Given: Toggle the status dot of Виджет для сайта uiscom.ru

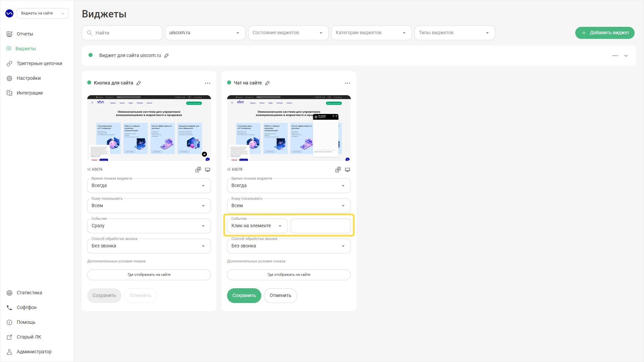Looking at the screenshot, I should pos(91,55).
